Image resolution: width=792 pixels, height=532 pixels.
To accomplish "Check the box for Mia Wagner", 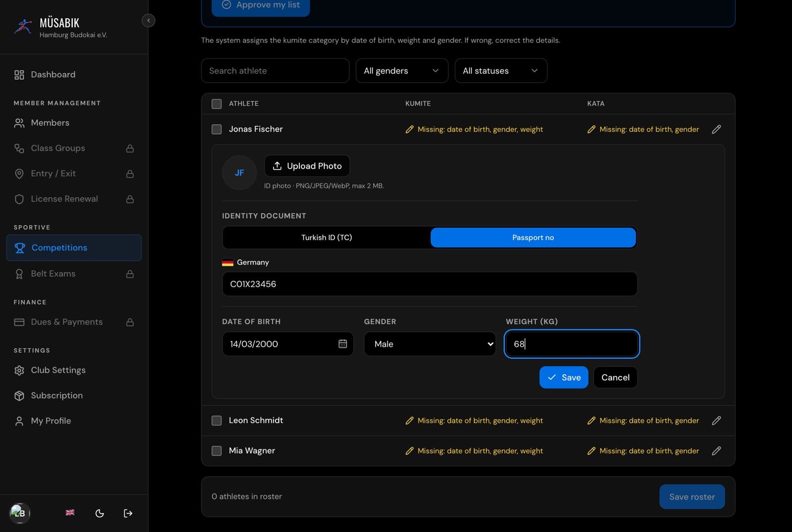I will tap(216, 451).
